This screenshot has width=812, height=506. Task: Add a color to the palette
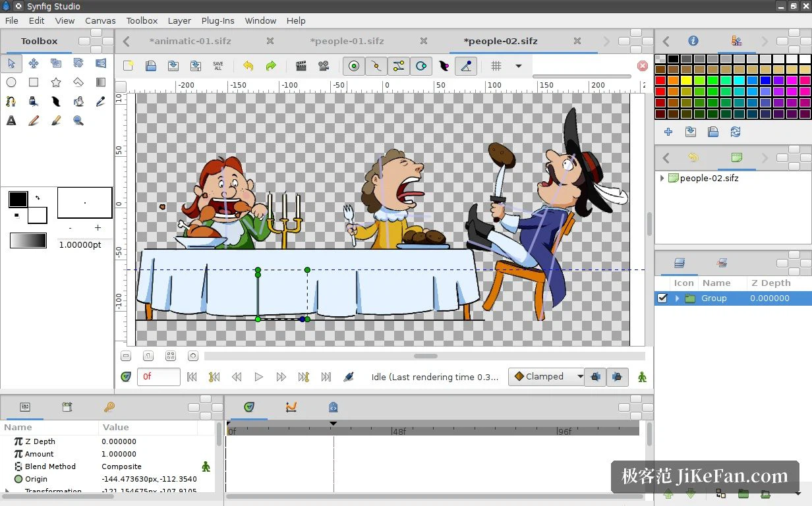[668, 132]
